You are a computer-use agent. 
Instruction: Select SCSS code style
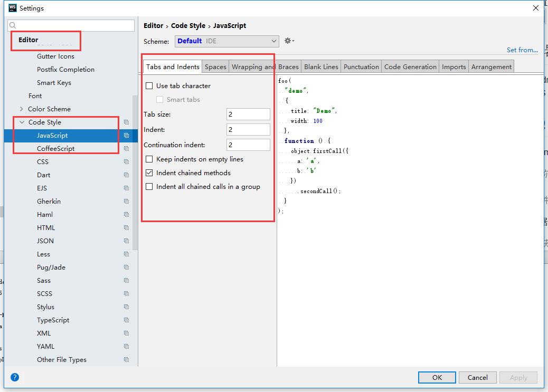(x=44, y=294)
